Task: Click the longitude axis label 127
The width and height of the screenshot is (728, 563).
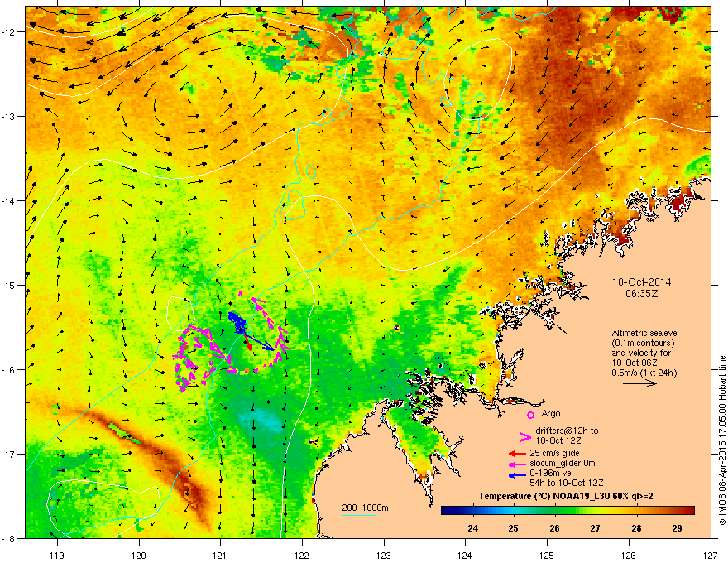Action: pyautogui.click(x=711, y=555)
